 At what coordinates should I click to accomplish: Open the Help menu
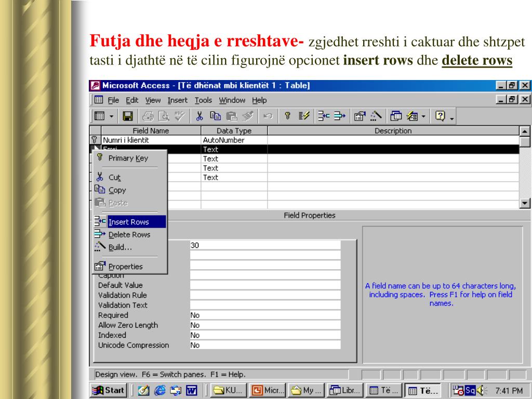coord(259,100)
